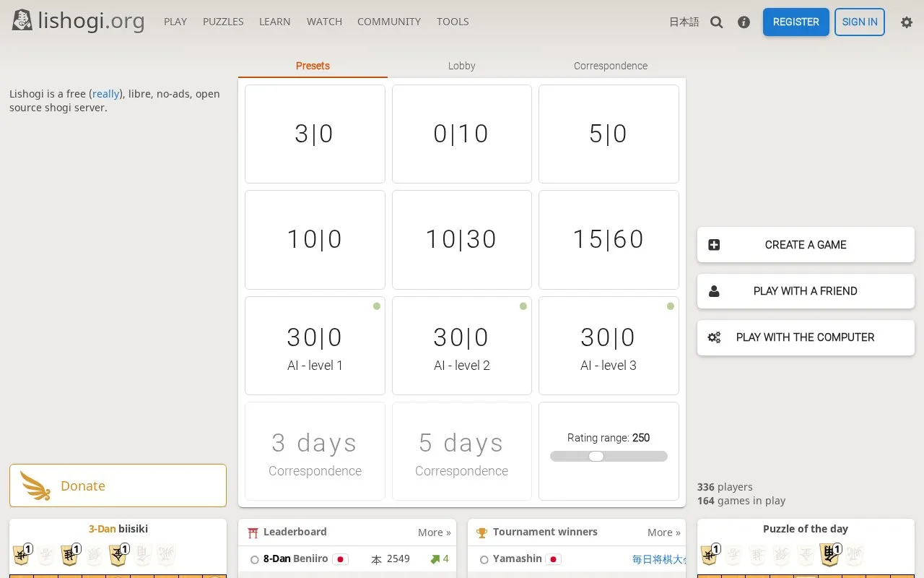
Task: Select the 3|0 preset game
Action: click(x=315, y=134)
